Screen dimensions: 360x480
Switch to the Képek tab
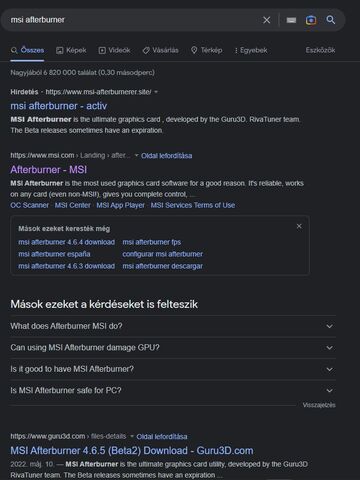[71, 50]
